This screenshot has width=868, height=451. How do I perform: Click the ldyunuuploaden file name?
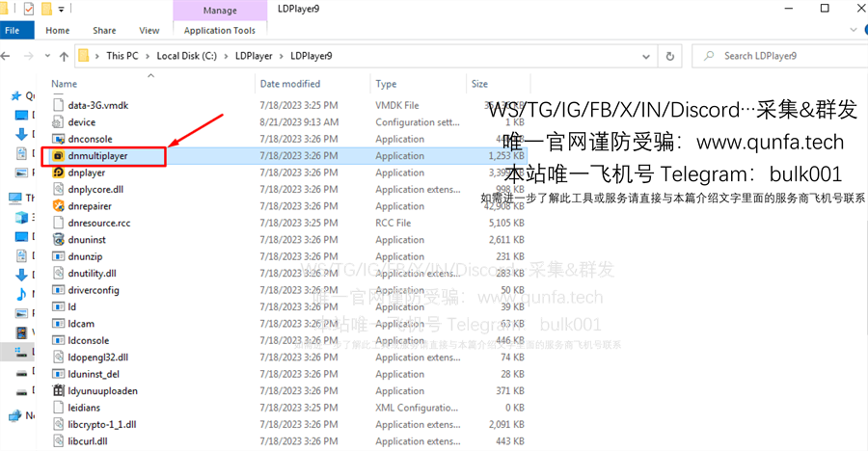point(102,390)
